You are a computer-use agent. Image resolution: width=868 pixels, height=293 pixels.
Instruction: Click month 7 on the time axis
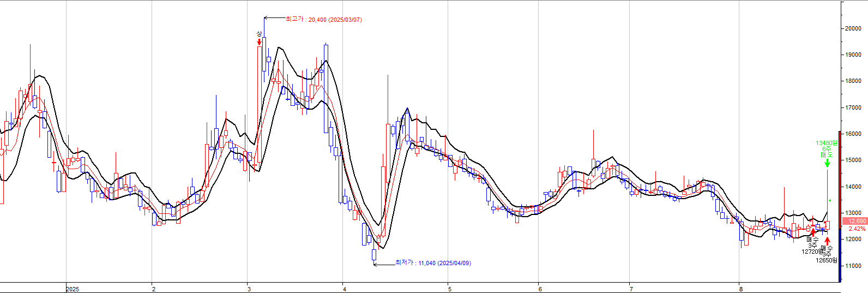631,289
